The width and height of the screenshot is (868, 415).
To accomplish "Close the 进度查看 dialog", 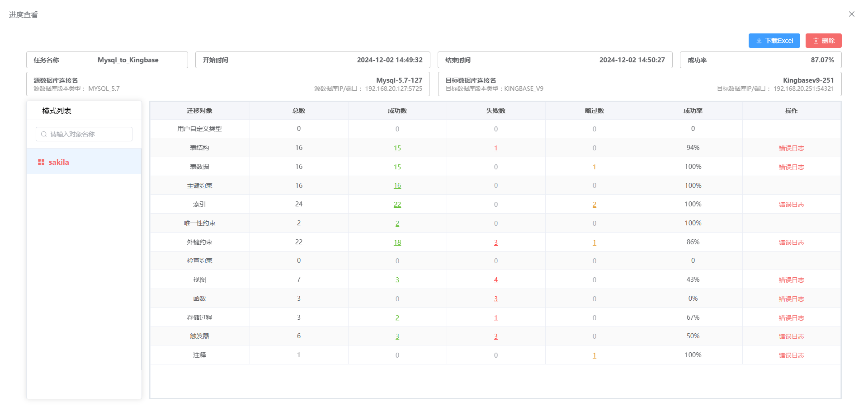I will pyautogui.click(x=852, y=14).
